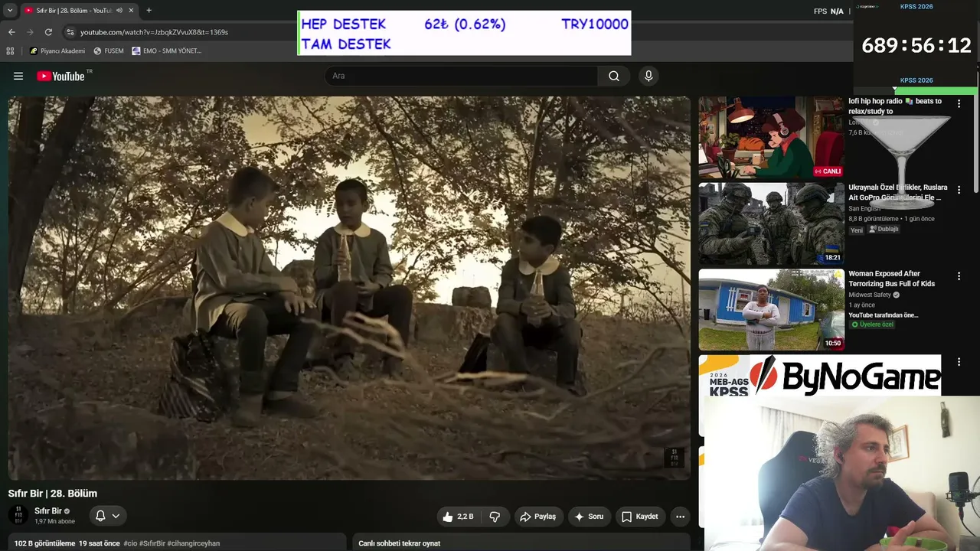The image size is (980, 551).
Task: Reload the current page
Action: [x=48, y=32]
